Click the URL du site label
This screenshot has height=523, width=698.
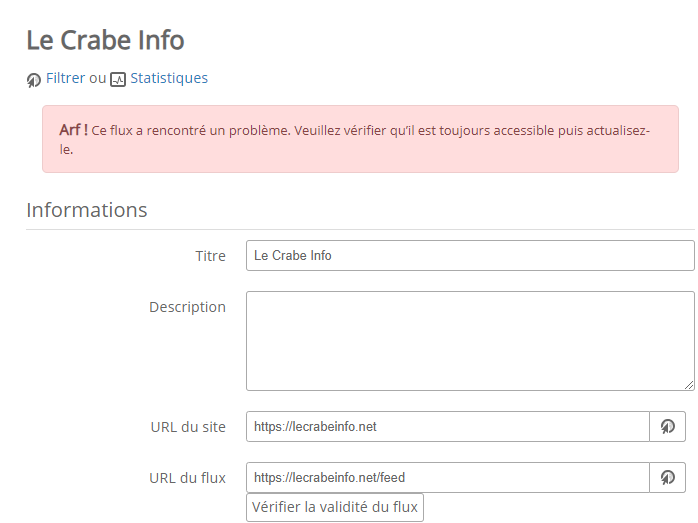tap(187, 427)
